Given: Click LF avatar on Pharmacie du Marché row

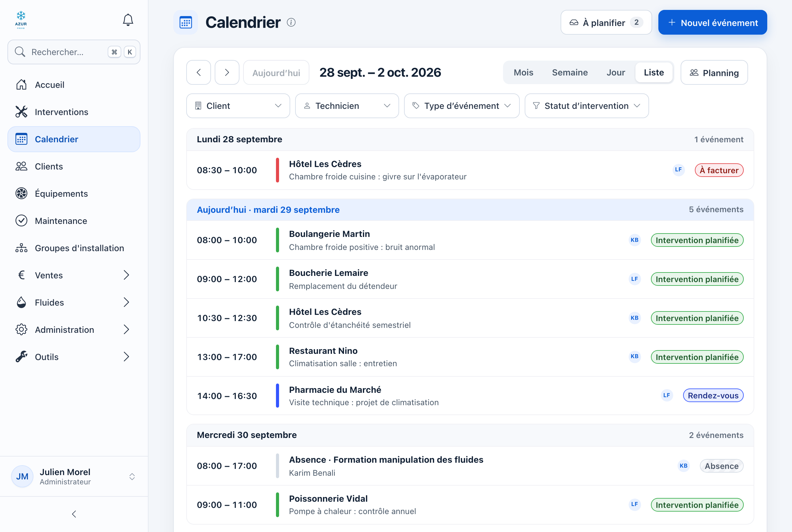Looking at the screenshot, I should pos(667,395).
